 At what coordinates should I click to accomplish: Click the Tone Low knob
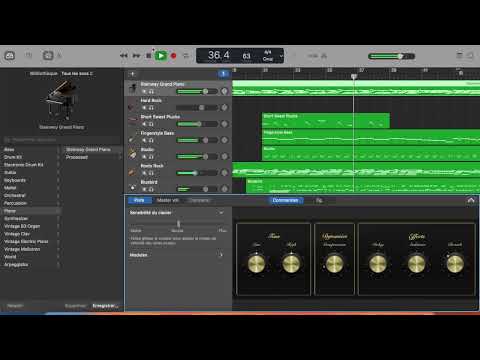(256, 263)
